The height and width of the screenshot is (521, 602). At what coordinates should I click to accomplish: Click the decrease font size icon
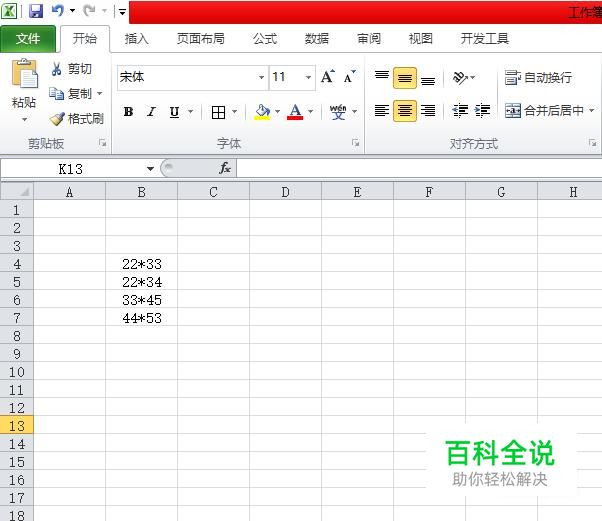click(x=349, y=77)
